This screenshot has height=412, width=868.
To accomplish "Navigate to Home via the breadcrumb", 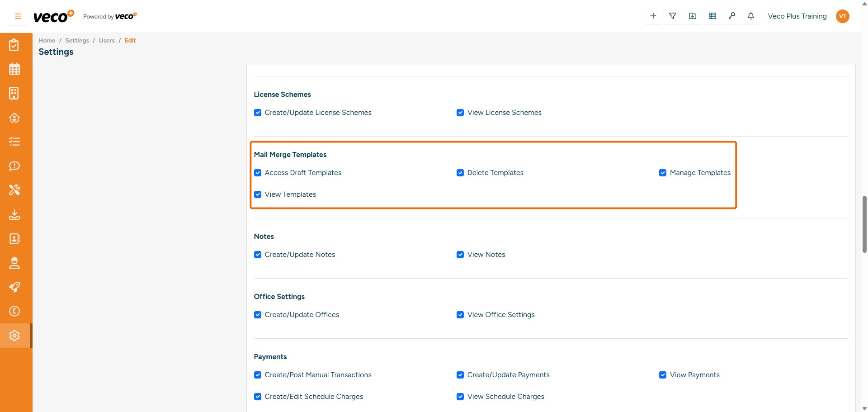I will pyautogui.click(x=47, y=40).
